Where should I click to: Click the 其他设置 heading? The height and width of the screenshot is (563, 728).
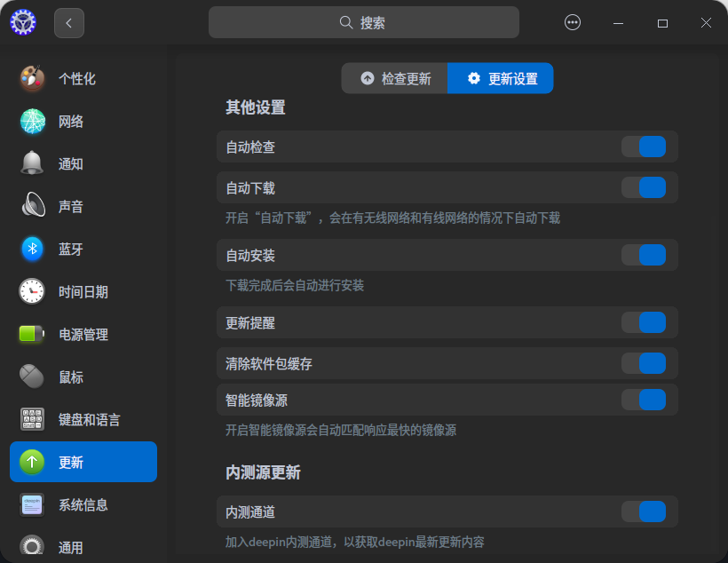point(256,107)
